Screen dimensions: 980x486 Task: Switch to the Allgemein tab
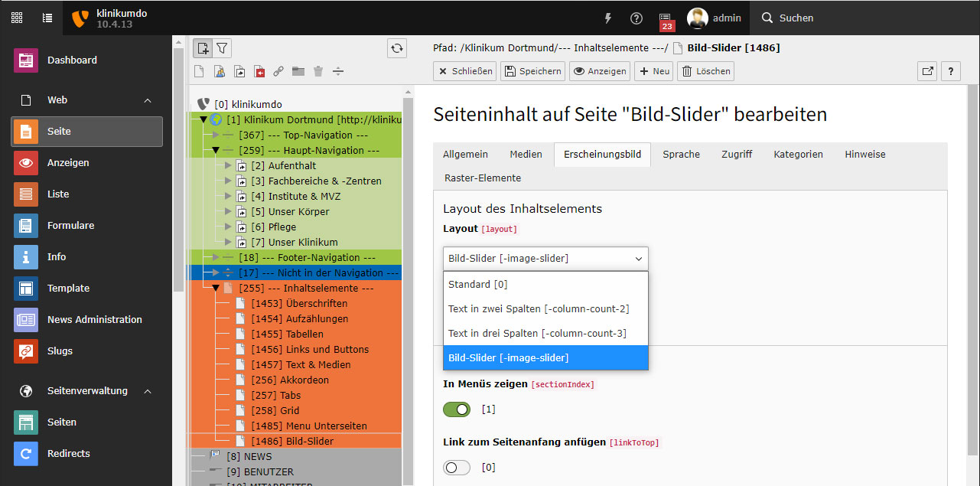[x=465, y=155]
